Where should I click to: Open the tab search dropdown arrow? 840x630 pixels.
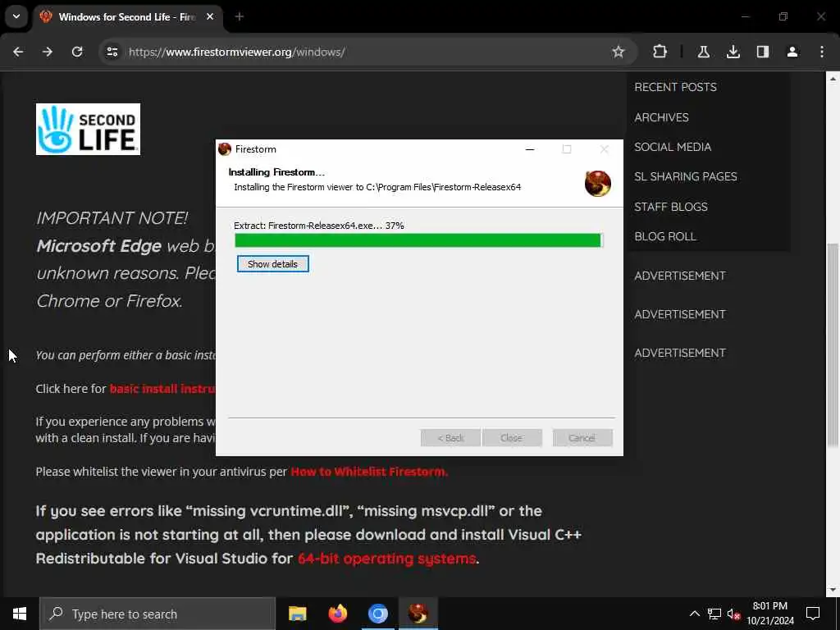[16, 16]
